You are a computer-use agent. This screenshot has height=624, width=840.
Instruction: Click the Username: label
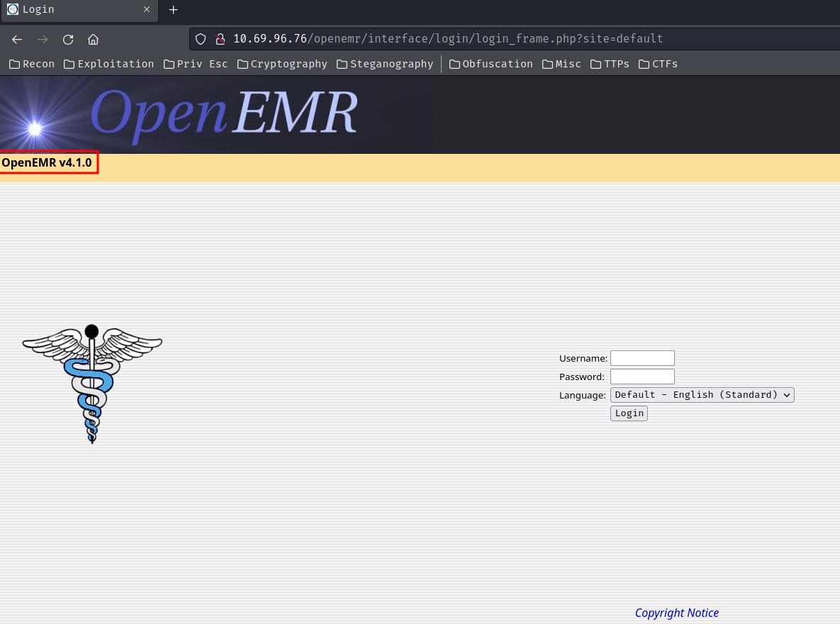coord(583,359)
